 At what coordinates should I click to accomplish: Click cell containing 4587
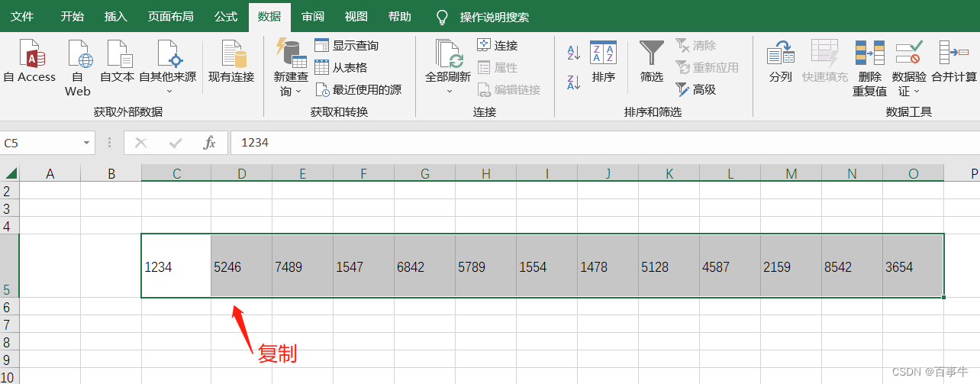click(730, 266)
